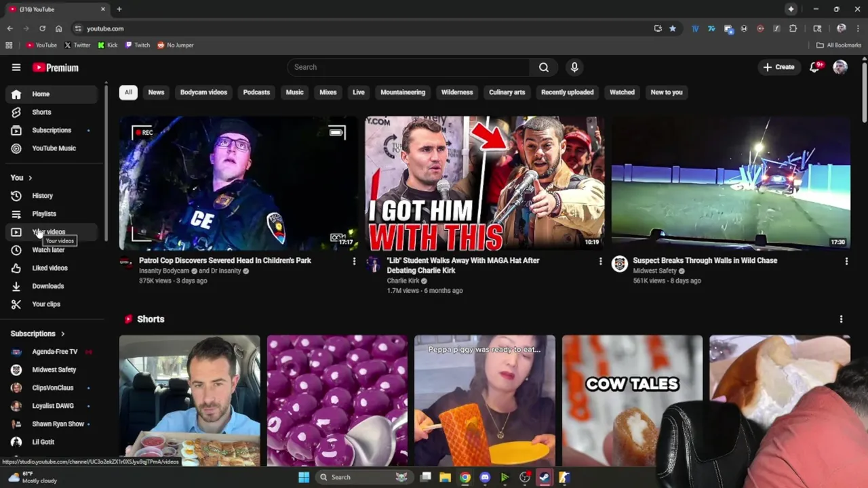This screenshot has width=868, height=488.
Task: Open the notifications bell
Action: coord(815,67)
